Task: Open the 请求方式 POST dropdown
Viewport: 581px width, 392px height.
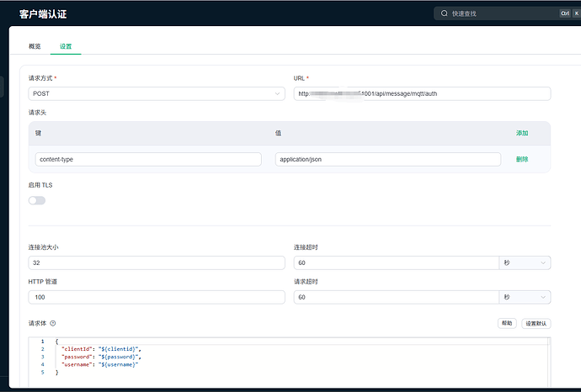Action: coord(157,94)
